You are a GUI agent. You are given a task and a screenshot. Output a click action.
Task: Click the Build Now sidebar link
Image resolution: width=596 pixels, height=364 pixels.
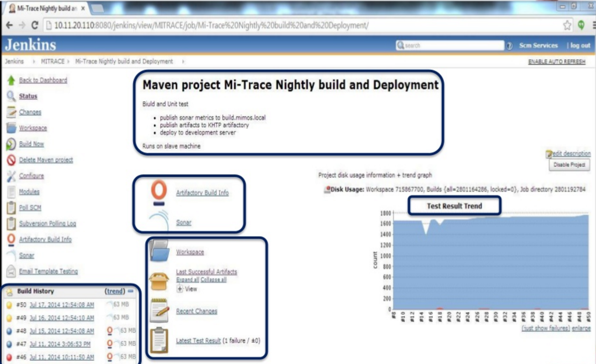coord(31,144)
